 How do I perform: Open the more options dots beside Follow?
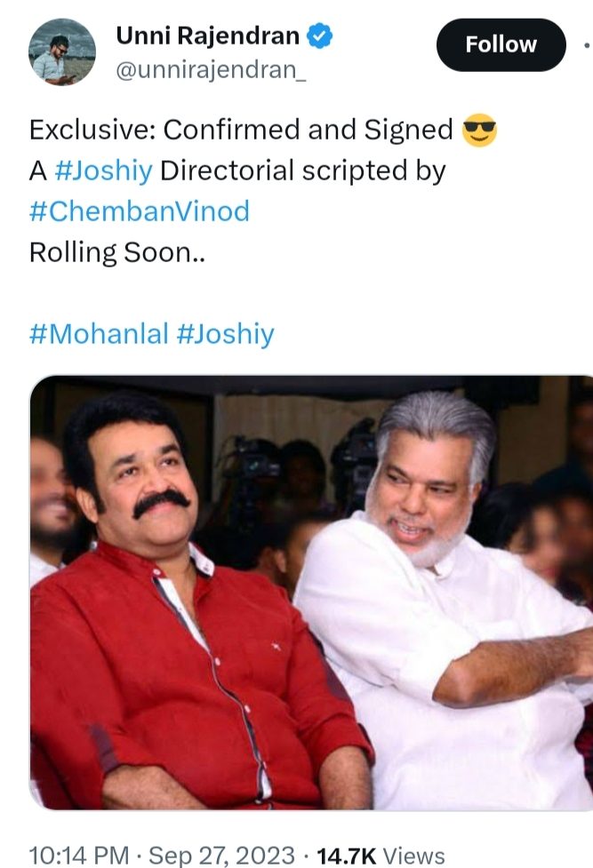pos(587,45)
